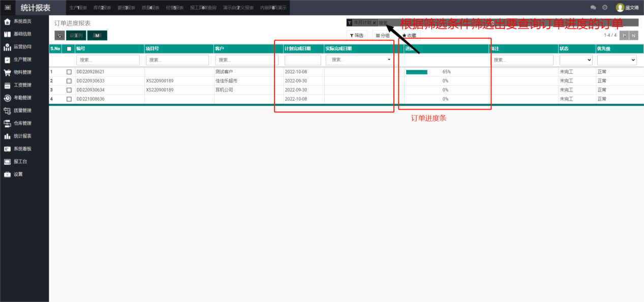Open 仓库管理 in the sidebar

point(22,123)
